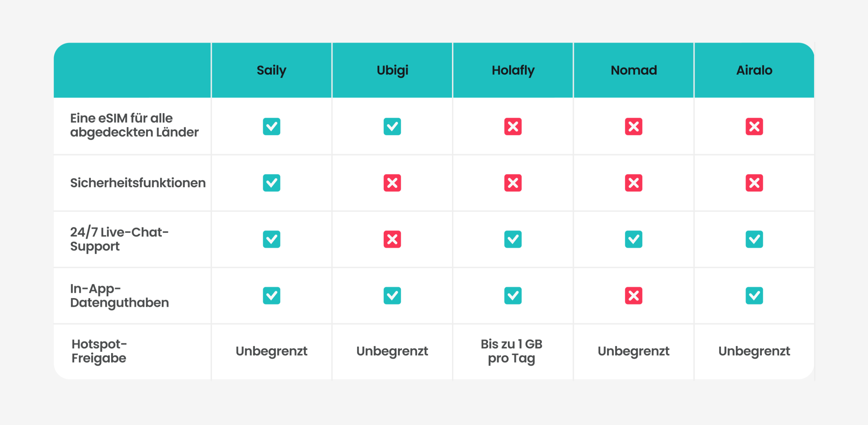This screenshot has height=425, width=868.
Task: Click Ubigi's red cross for 24/7 Live-Chat-Support
Action: 392,239
